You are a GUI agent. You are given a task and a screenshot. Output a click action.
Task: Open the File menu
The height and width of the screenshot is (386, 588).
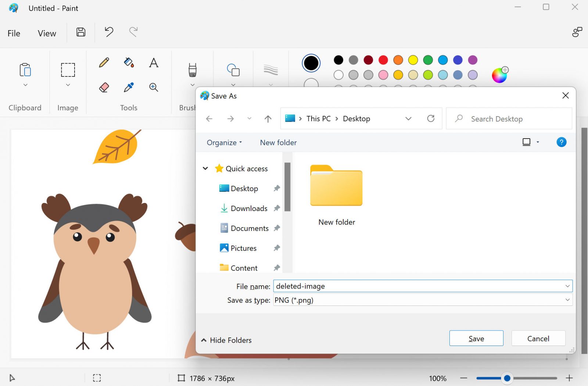[x=14, y=33]
